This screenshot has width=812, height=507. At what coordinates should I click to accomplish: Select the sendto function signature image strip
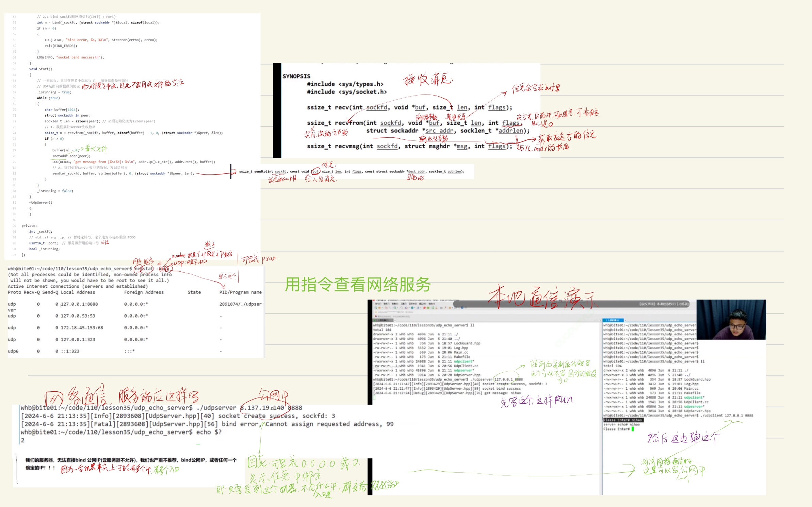coord(352,171)
